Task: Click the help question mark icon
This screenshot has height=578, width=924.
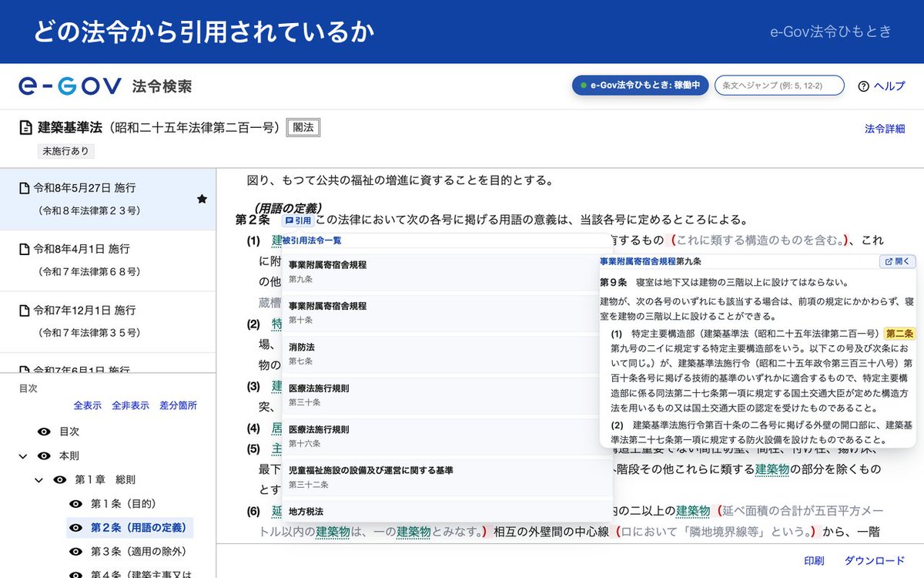Action: [x=863, y=86]
